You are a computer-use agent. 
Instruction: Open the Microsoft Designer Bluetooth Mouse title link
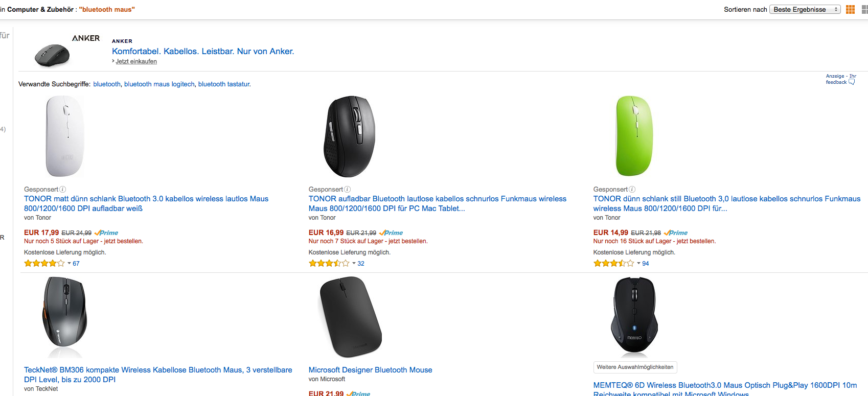pos(370,370)
